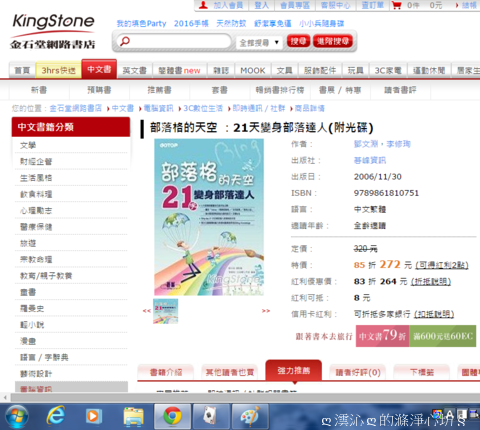
Task: Click the 2016手帳 promo link
Action: click(x=191, y=24)
